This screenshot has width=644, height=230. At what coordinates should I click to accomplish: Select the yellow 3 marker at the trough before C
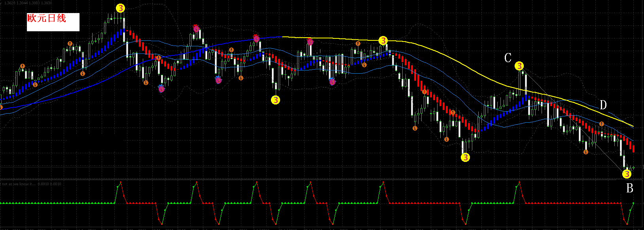coord(465,157)
